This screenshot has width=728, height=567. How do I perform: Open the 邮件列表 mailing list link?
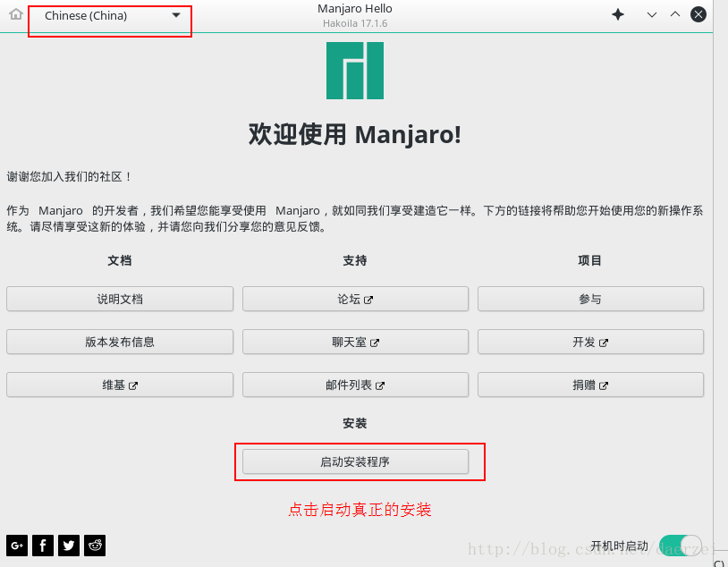pos(355,385)
